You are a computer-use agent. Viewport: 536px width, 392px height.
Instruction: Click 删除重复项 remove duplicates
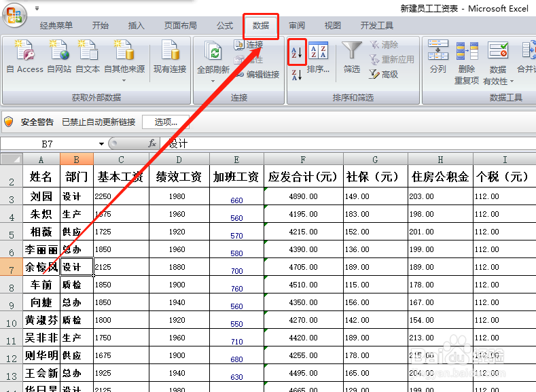tap(467, 63)
